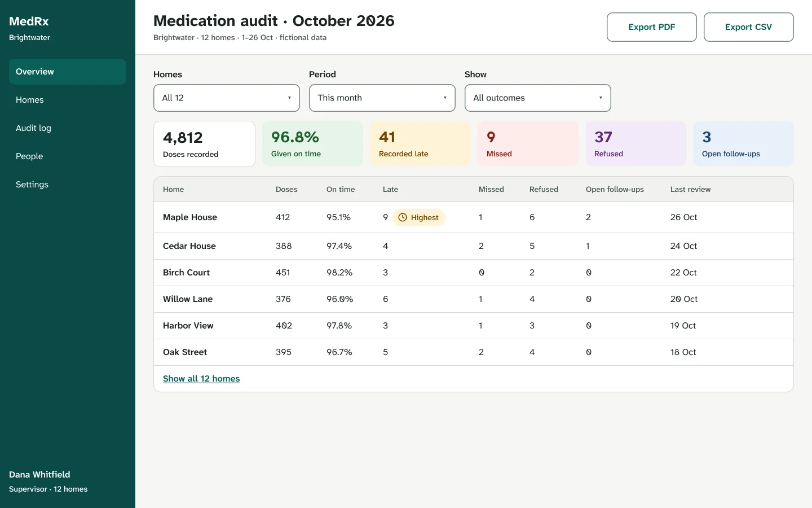Click the Late column header
812x508 pixels.
tap(390, 190)
